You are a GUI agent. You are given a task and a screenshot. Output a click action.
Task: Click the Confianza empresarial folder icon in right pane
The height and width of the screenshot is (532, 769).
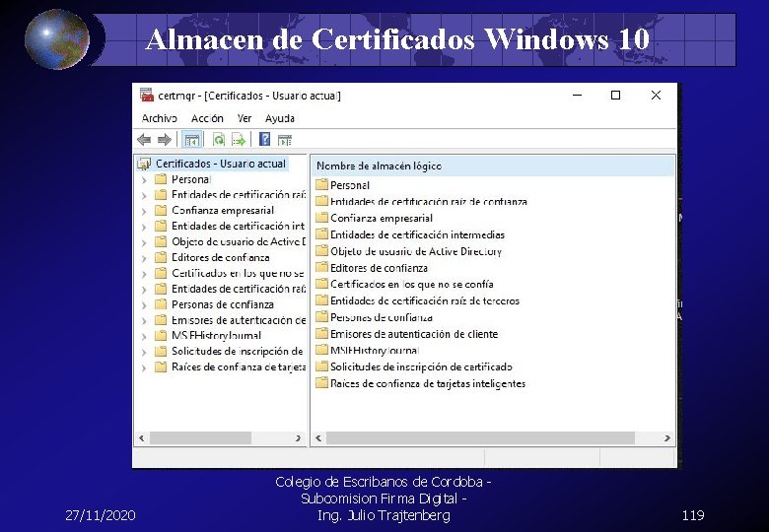point(321,218)
